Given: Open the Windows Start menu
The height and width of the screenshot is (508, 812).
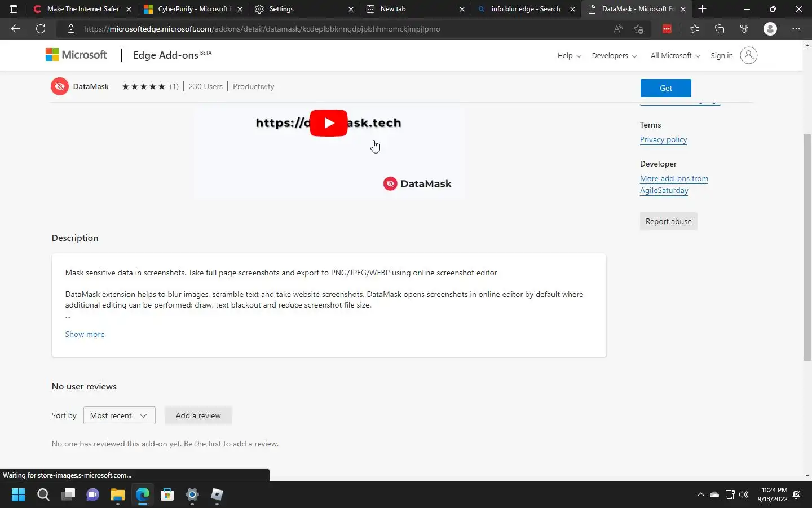Looking at the screenshot, I should pos(18,495).
